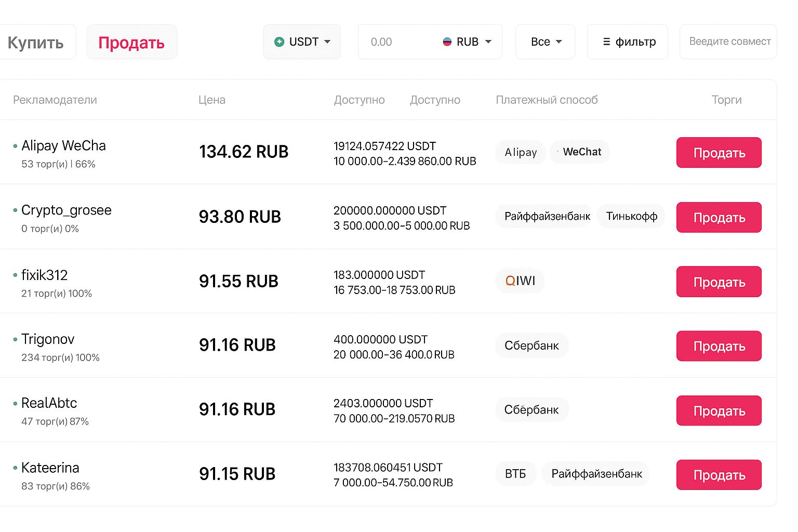Expand the 'Все' payment methods dropdown
Viewport: 798px width, 532px height.
click(x=545, y=42)
